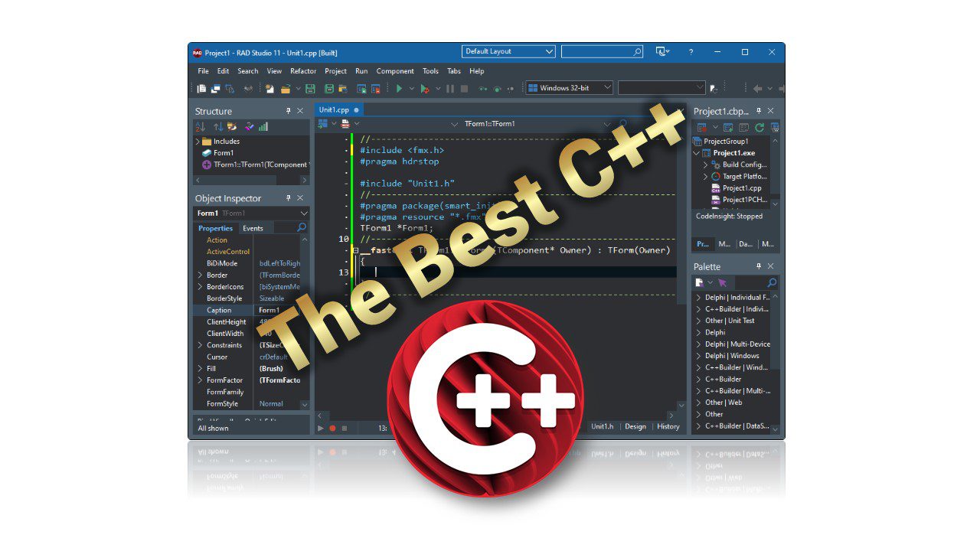Click the red macro record icon below editor
Image resolution: width=980 pixels, height=551 pixels.
coord(332,428)
